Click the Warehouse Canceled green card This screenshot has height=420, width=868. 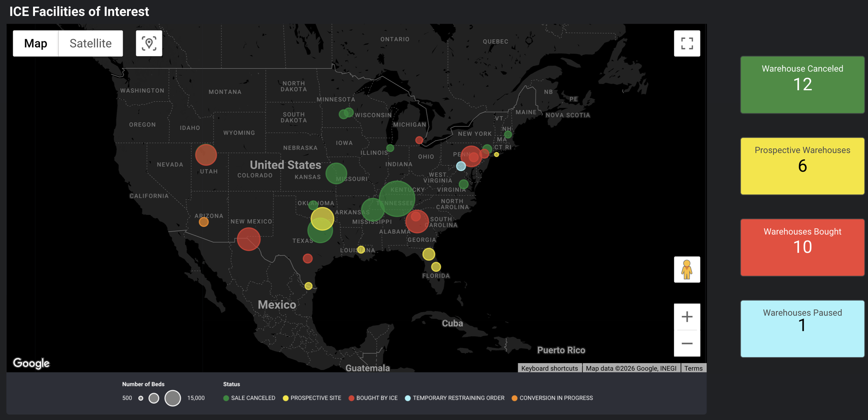[x=802, y=85]
